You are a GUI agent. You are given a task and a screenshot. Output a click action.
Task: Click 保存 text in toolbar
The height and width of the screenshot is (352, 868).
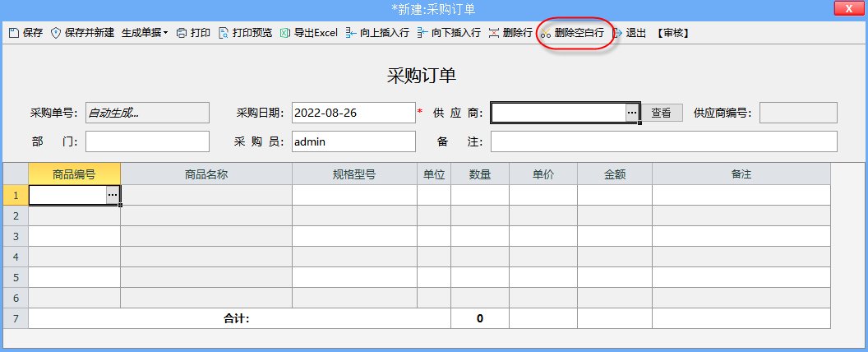33,33
